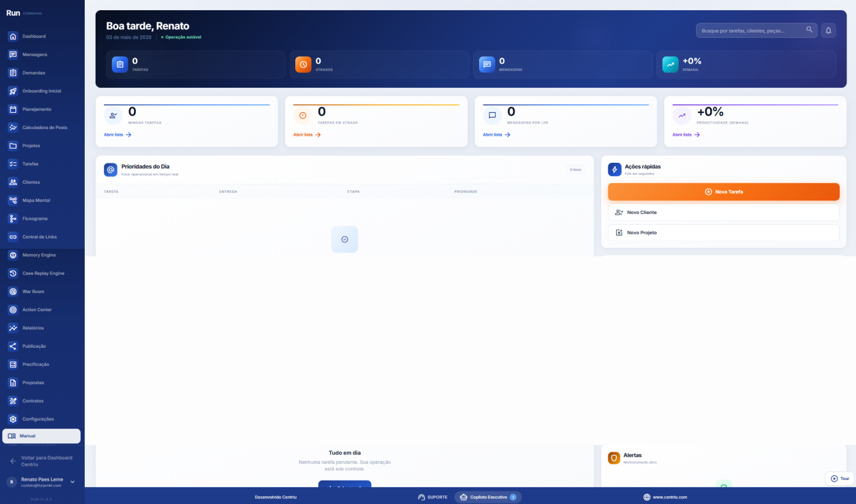Click the search magnifier icon
The width and height of the screenshot is (856, 504).
coord(809,29)
